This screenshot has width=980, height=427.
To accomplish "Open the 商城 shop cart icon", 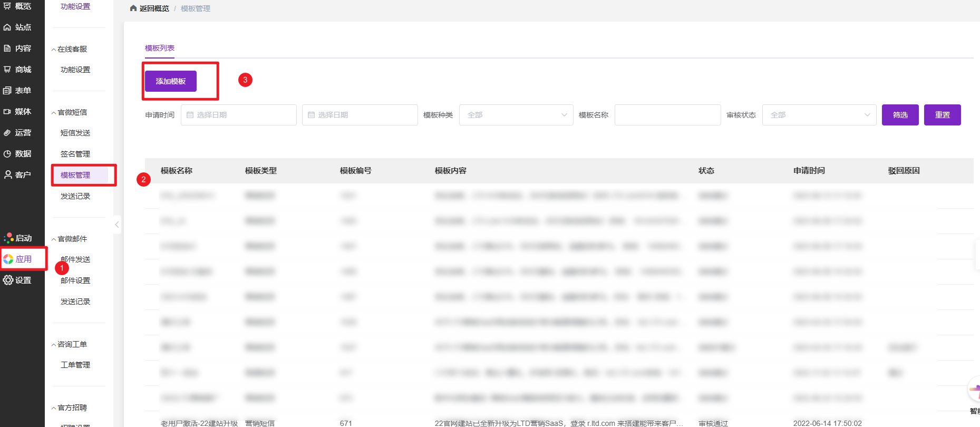I will (7, 70).
